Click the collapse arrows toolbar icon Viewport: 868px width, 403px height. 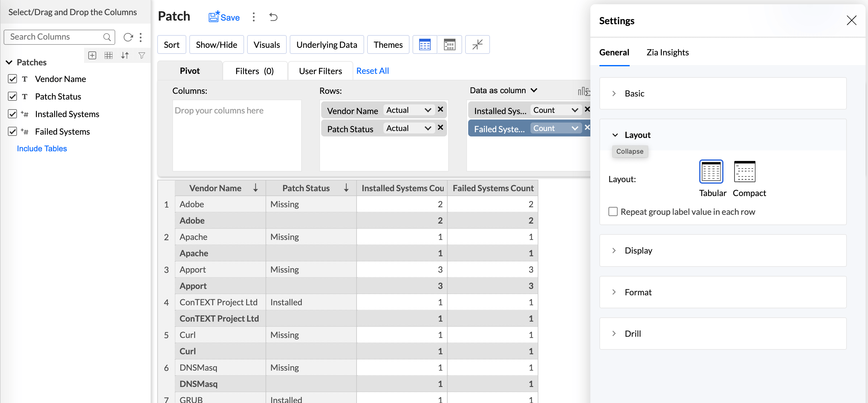click(x=477, y=44)
